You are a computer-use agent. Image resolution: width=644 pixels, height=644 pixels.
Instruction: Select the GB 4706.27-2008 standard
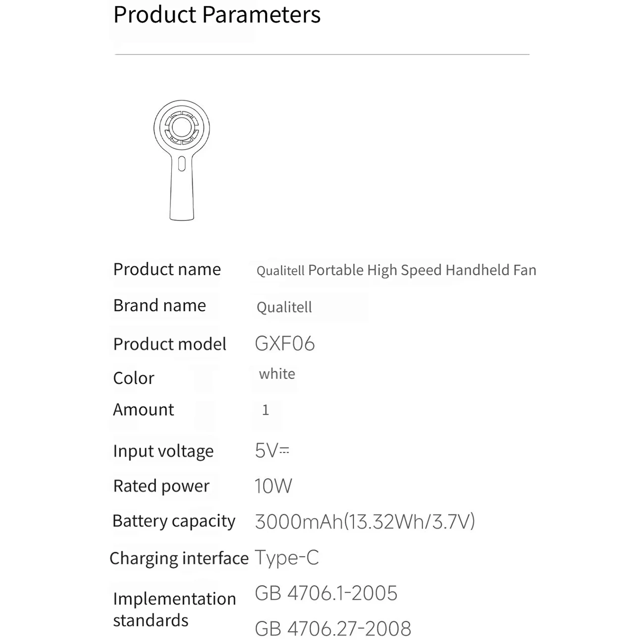(x=333, y=629)
